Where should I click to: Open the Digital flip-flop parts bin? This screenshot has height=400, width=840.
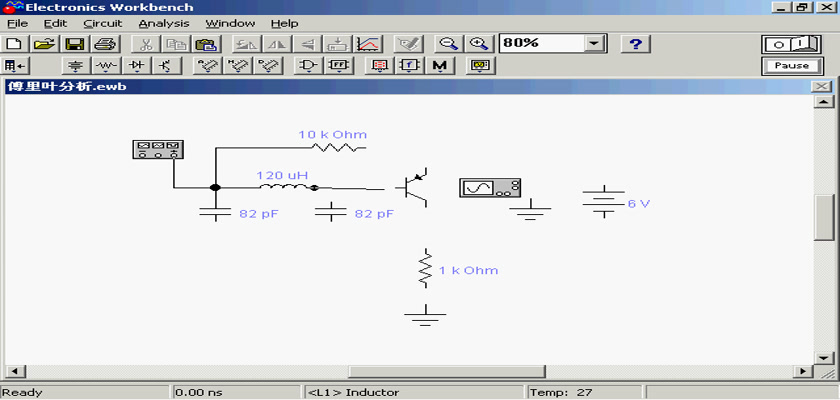[x=339, y=66]
